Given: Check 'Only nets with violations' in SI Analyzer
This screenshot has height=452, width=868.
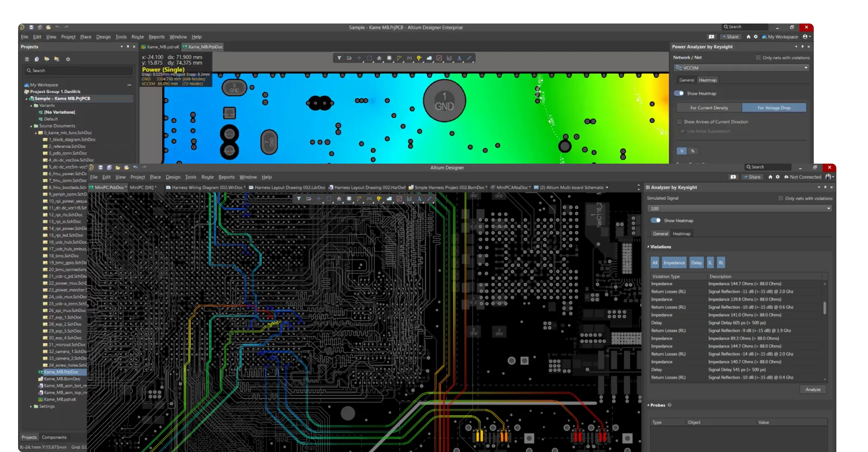Looking at the screenshot, I should coord(781,198).
